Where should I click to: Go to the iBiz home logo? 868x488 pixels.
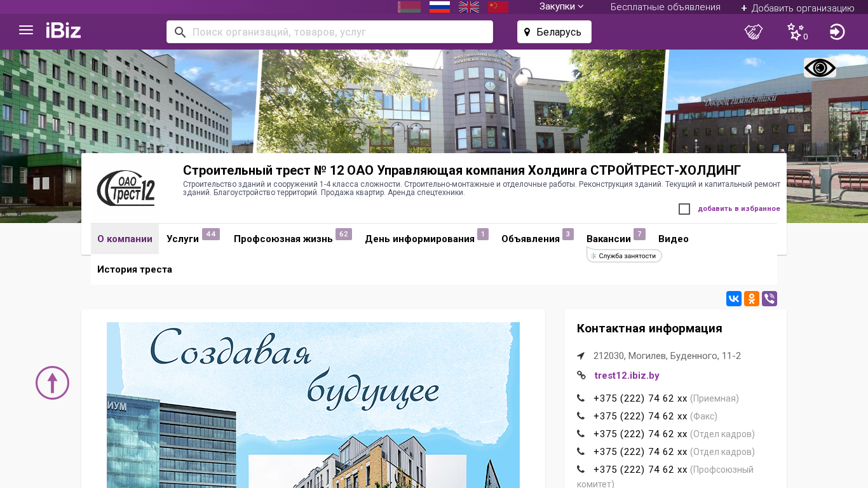click(64, 30)
